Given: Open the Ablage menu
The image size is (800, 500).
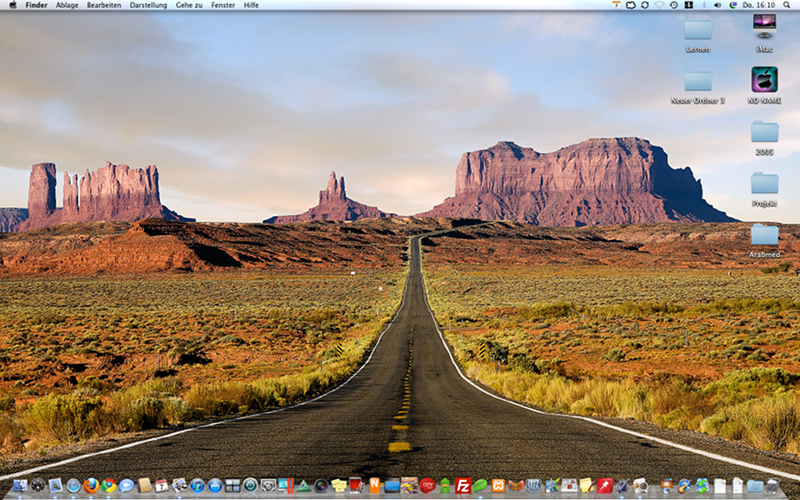Looking at the screenshot, I should [67, 5].
